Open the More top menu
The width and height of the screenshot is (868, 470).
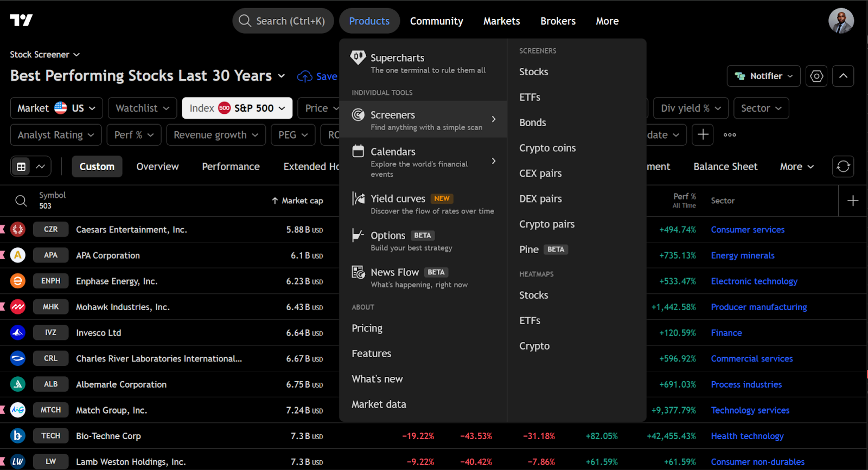607,21
